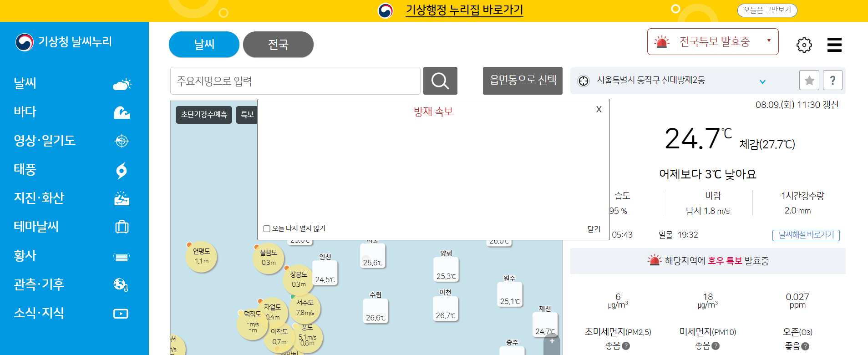
Task: Go to 기상청 날씨누리 home logo
Action: coord(63,42)
